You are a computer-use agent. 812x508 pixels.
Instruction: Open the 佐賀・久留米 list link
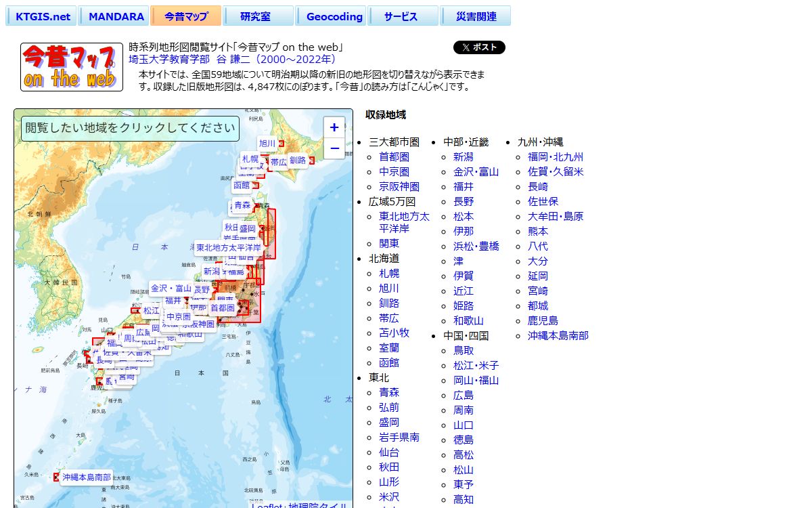[x=556, y=171]
